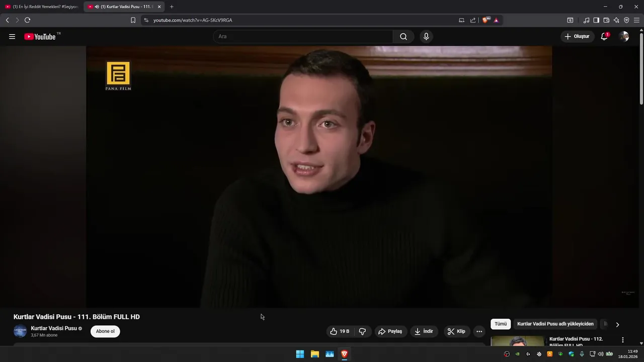The width and height of the screenshot is (644, 362).
Task: Click the Oluştur create button
Action: [577, 37]
